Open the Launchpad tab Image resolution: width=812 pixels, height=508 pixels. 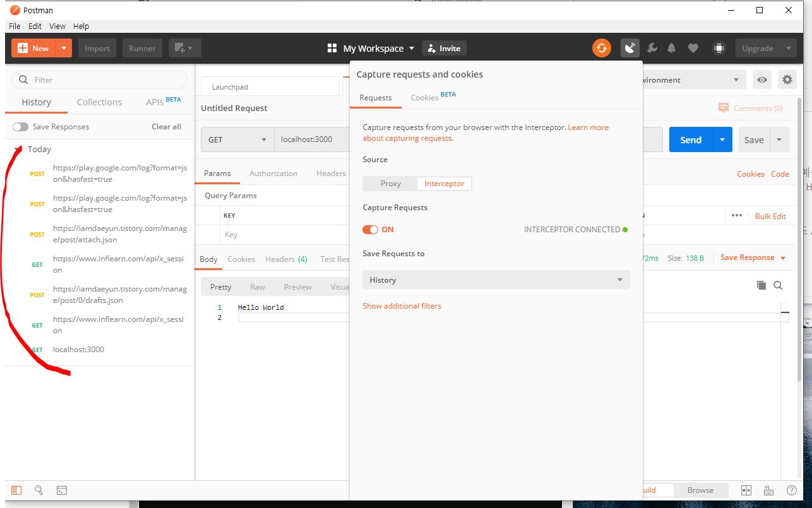[270, 87]
